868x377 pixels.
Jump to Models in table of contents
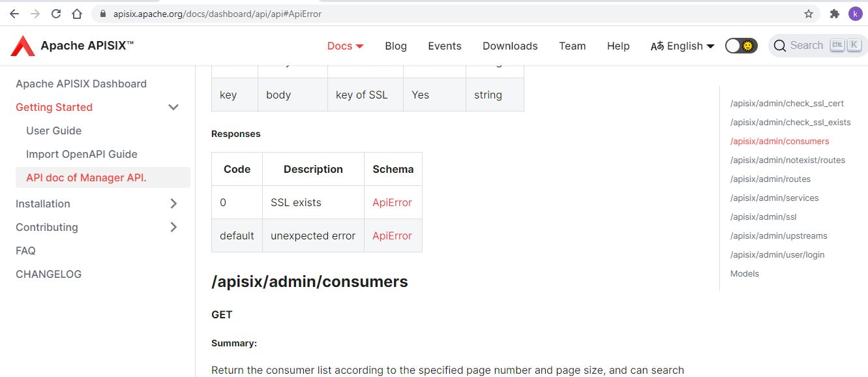pyautogui.click(x=745, y=273)
